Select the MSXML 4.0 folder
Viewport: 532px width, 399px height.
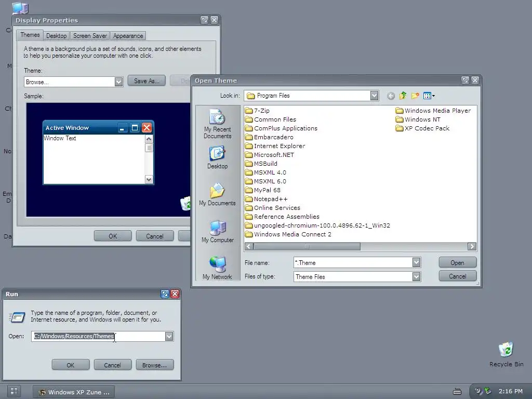pos(265,172)
